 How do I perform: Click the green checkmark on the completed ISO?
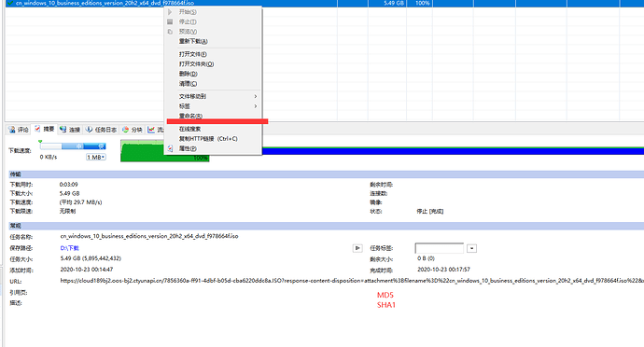[x=10, y=4]
